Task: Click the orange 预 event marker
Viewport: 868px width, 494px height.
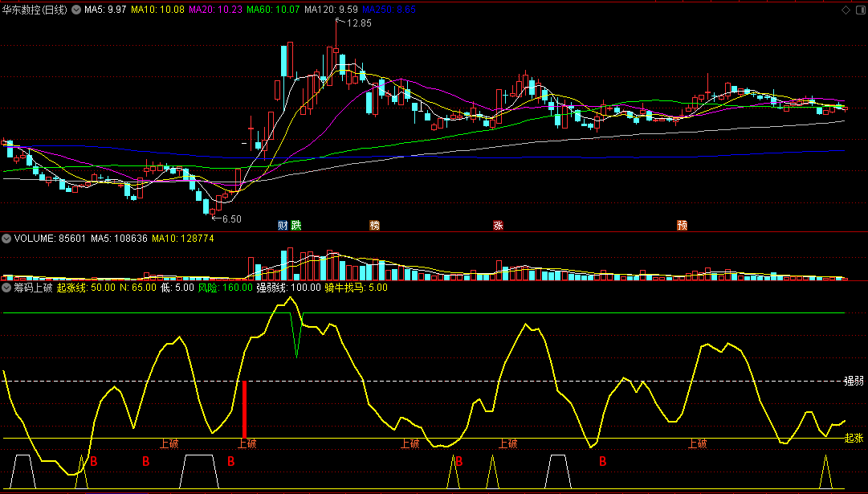Action: 682,226
